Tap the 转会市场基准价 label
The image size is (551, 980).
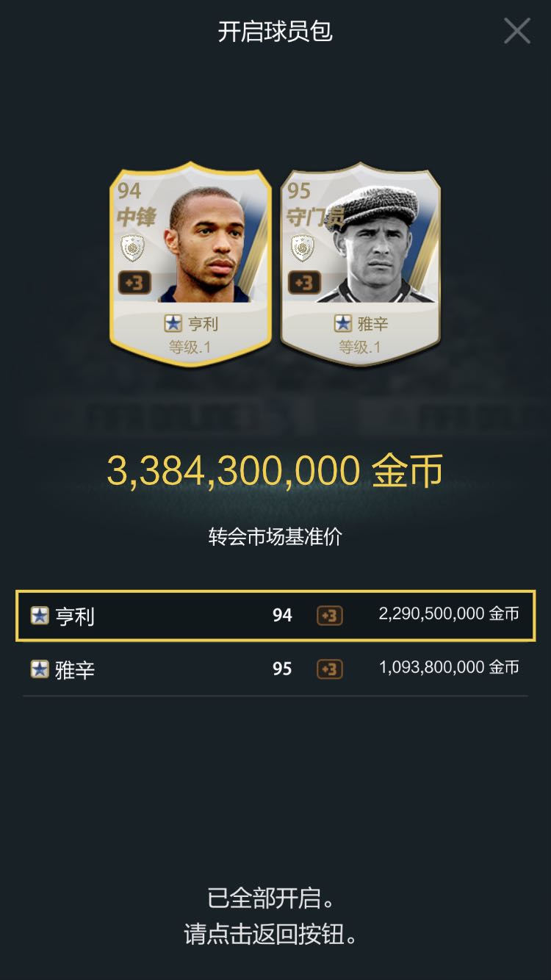point(275,537)
